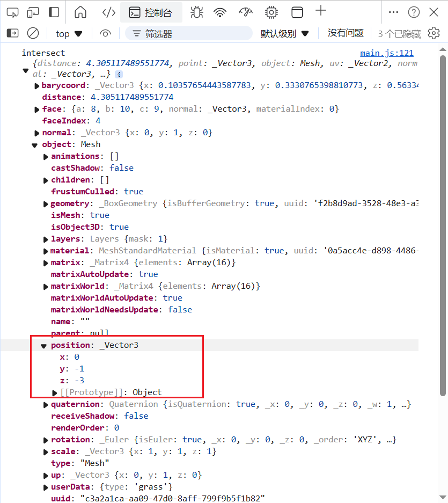This screenshot has width=448, height=503.
Task: Clear the console output
Action: 33,33
